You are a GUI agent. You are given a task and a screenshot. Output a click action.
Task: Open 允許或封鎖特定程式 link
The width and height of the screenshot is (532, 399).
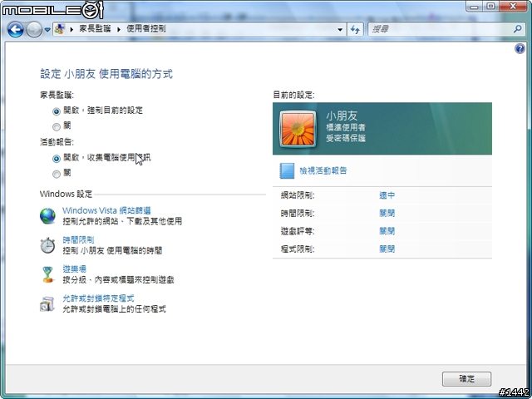pos(98,298)
